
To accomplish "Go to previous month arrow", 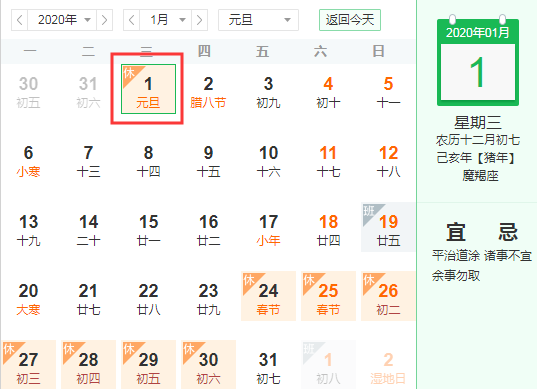I will 132,20.
